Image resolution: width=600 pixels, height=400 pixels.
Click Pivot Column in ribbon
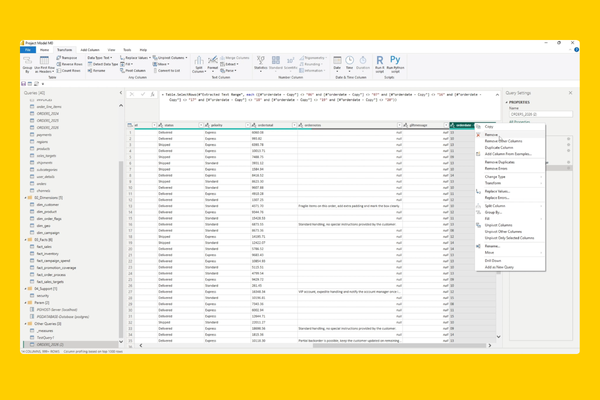(x=133, y=71)
